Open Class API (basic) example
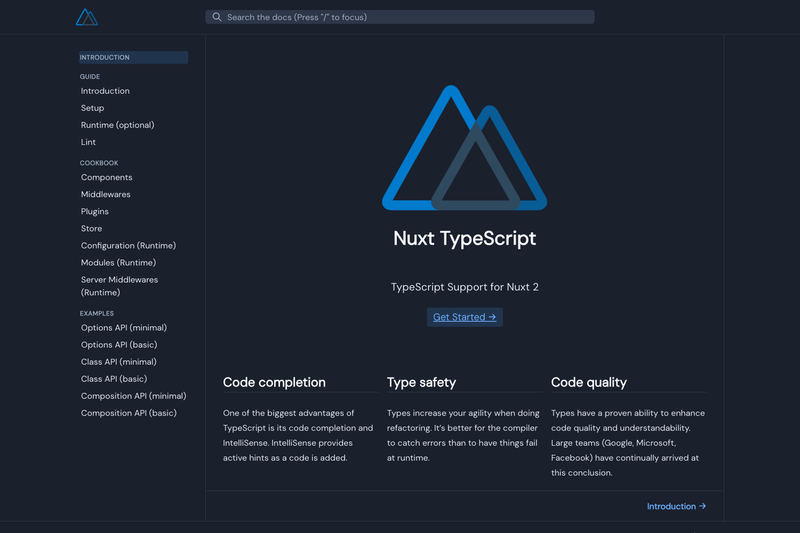800x533 pixels. [x=114, y=378]
